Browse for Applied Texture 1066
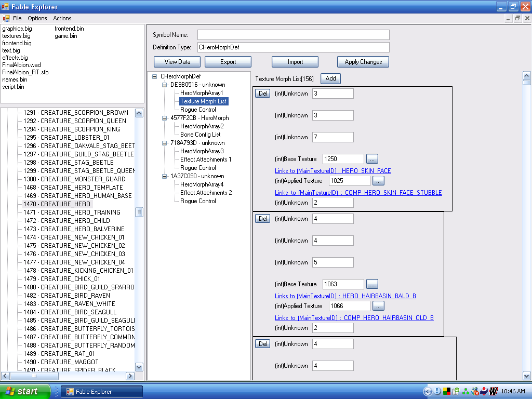 (x=379, y=306)
